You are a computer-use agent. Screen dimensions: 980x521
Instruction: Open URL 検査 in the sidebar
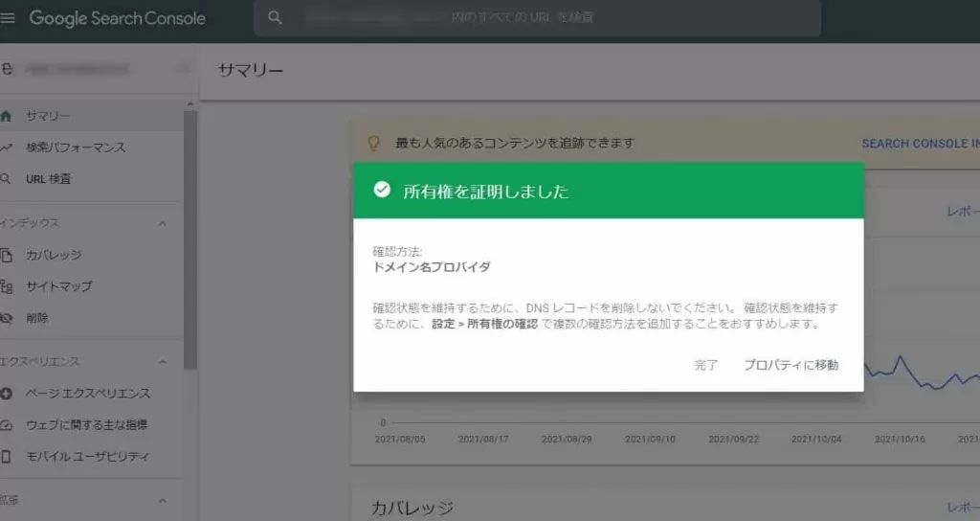click(48, 179)
